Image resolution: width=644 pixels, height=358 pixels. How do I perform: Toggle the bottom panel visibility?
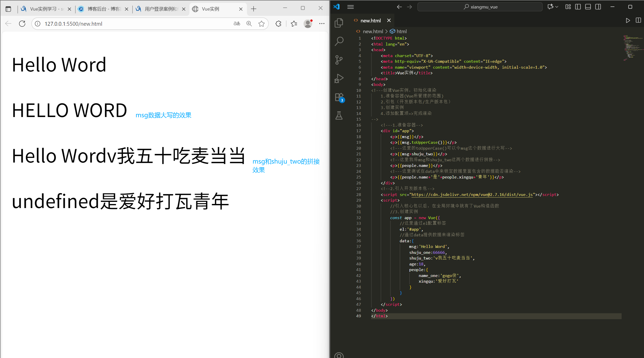(588, 7)
